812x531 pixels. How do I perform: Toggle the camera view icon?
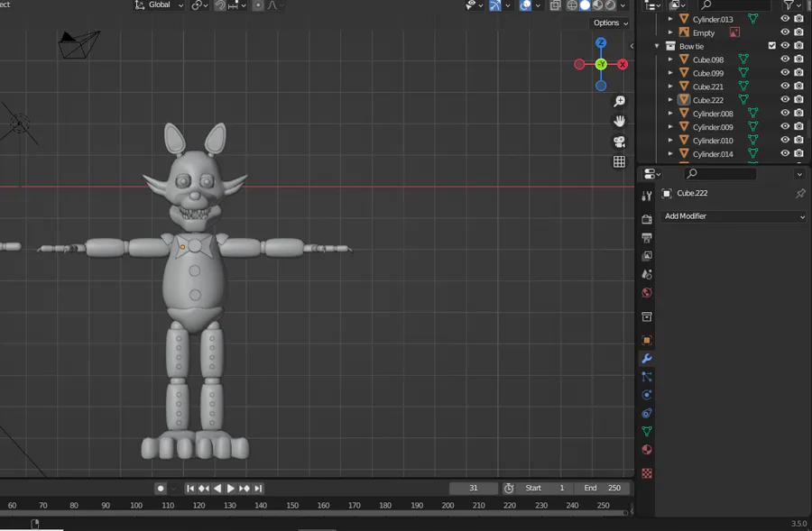point(619,142)
